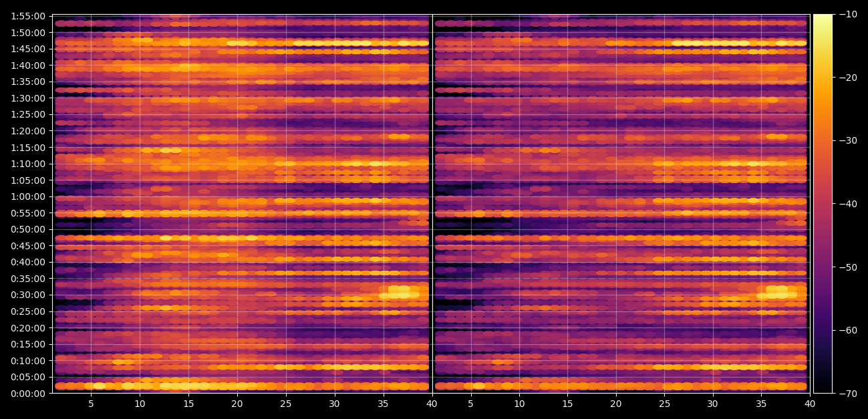
Task: Click the 0:45:00 y-axis label
Action: pos(29,246)
